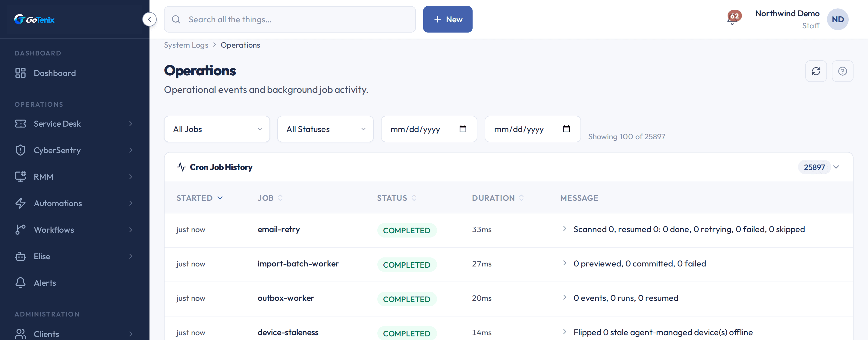Click the Dashboard grid icon
Screen dimensions: 868x340
point(20,73)
